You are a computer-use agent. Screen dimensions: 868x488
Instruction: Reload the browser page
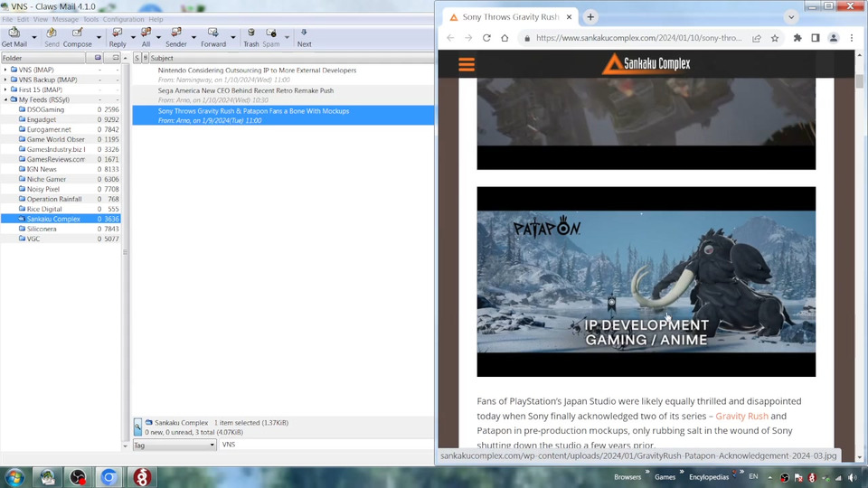[486, 38]
